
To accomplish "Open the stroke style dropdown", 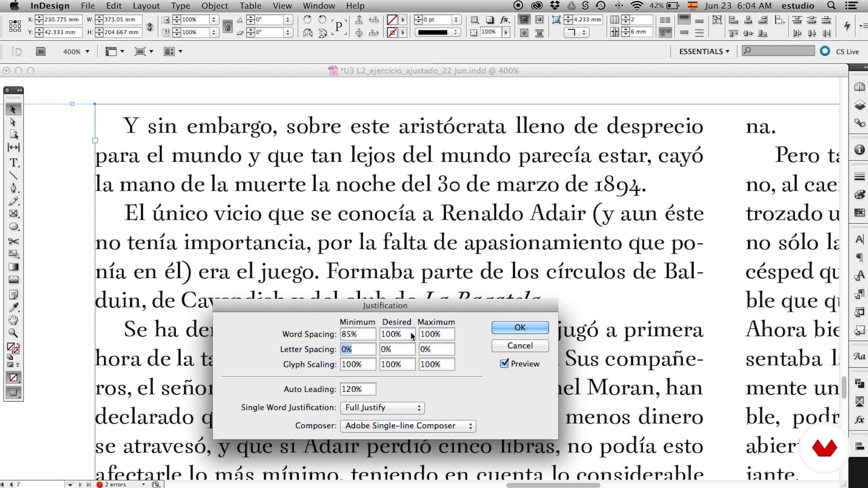I will coord(437,32).
